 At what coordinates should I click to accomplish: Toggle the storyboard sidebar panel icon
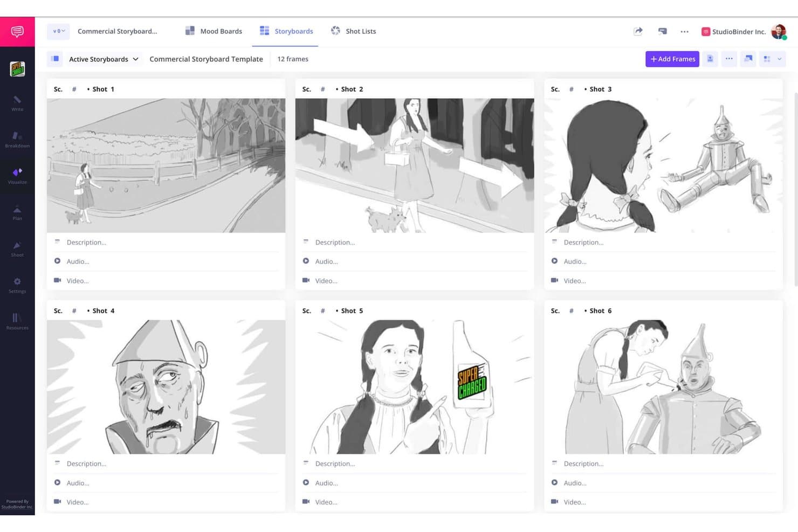[x=55, y=59]
